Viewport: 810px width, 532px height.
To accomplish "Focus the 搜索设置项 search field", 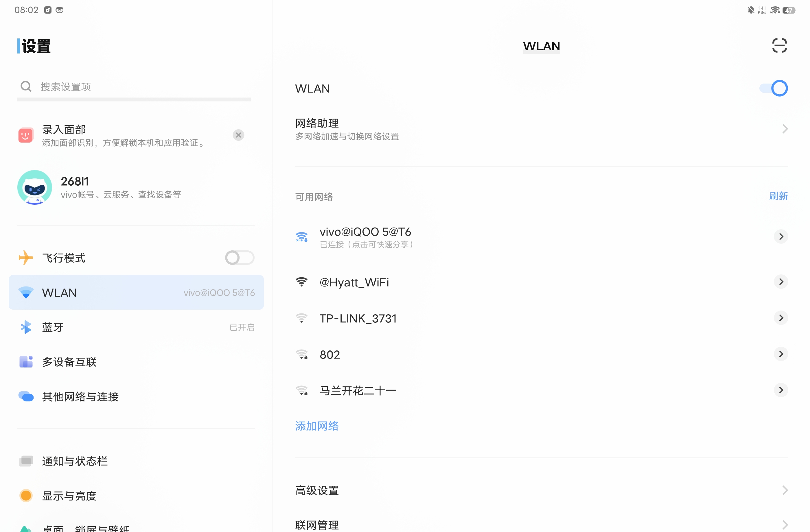I will (x=134, y=87).
